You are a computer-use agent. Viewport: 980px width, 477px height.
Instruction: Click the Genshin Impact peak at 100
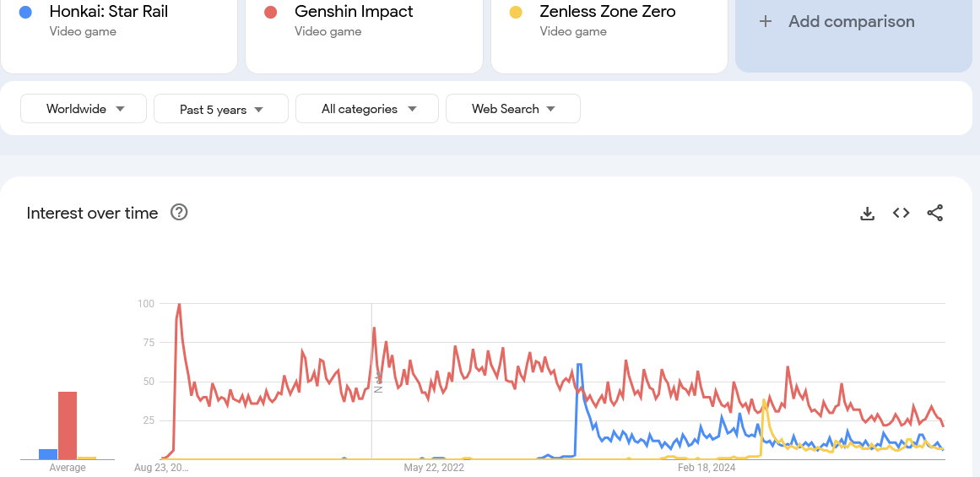(x=179, y=304)
